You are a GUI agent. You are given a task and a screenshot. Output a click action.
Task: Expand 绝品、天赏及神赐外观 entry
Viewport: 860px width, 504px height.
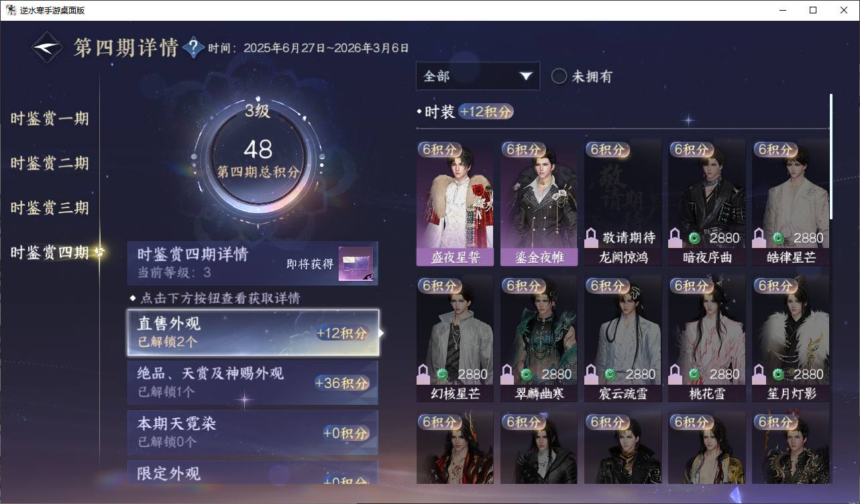(253, 383)
